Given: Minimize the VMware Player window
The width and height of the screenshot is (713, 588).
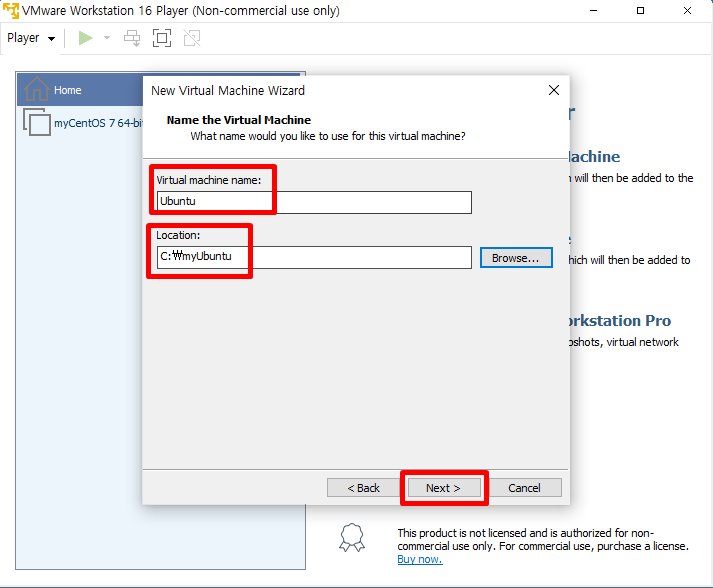Looking at the screenshot, I should click(593, 10).
